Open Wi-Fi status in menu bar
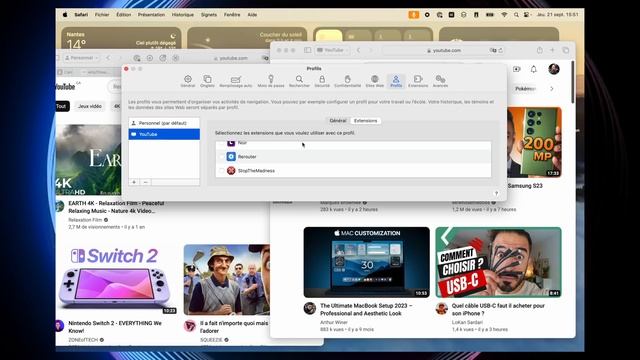 [504, 15]
